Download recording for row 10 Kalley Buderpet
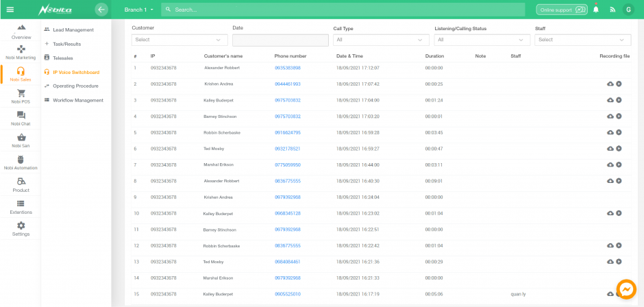 pyautogui.click(x=610, y=213)
